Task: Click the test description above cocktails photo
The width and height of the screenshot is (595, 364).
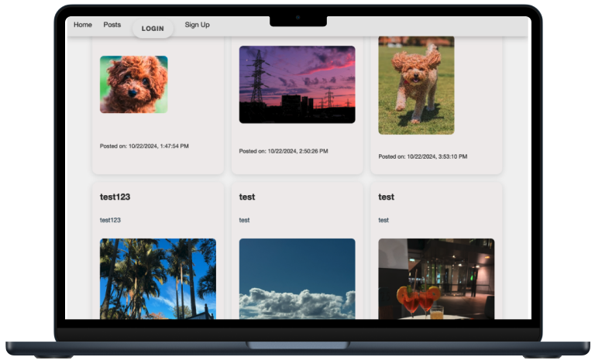Action: pos(383,220)
